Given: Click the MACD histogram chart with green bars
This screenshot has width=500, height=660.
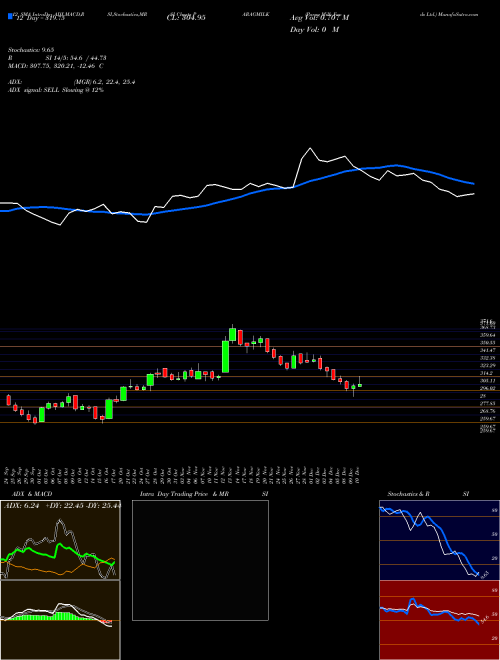Looking at the screenshot, I should tap(60, 620).
